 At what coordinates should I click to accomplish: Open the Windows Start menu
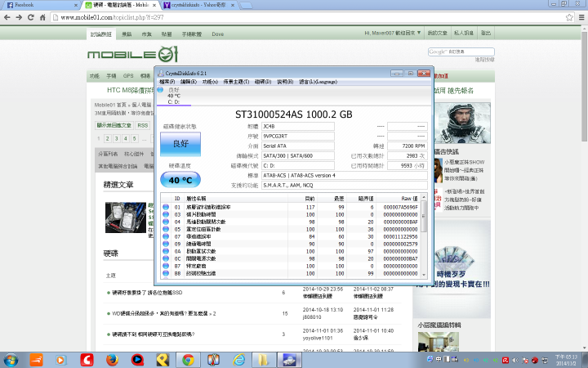pyautogui.click(x=10, y=361)
